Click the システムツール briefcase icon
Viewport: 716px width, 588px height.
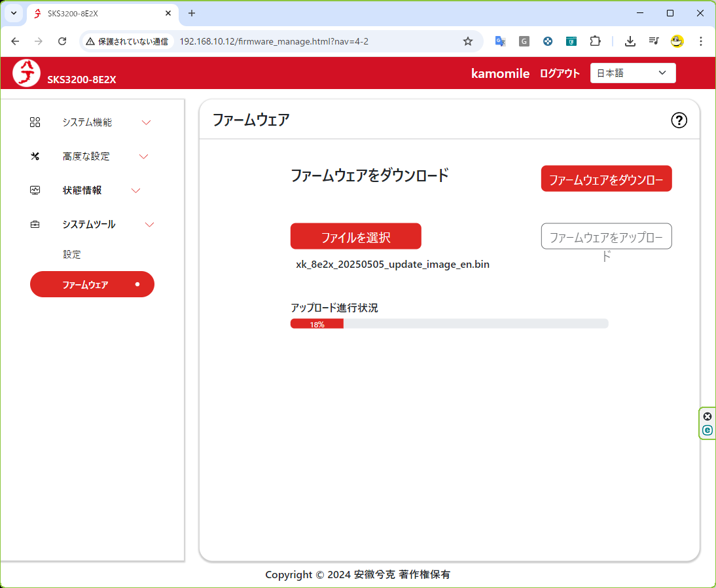tap(35, 225)
